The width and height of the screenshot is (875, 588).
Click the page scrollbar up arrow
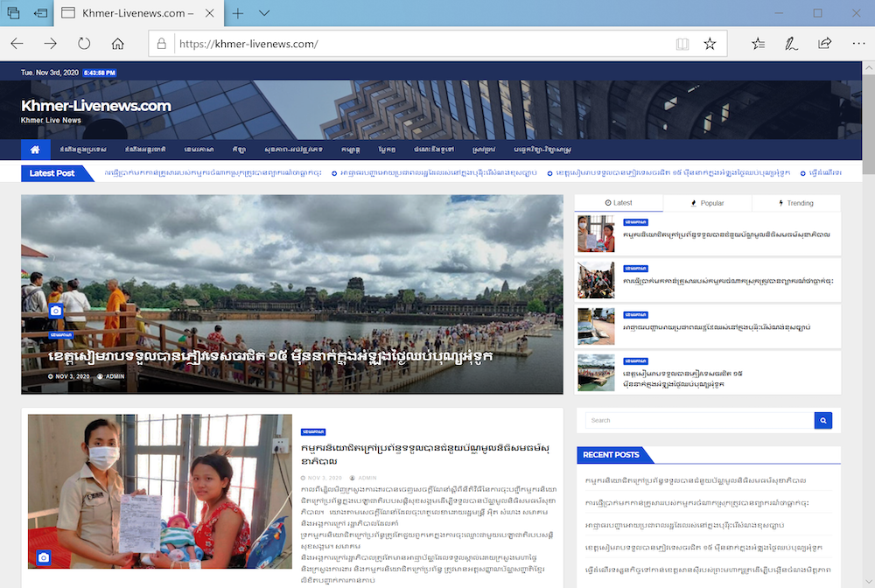pos(868,68)
